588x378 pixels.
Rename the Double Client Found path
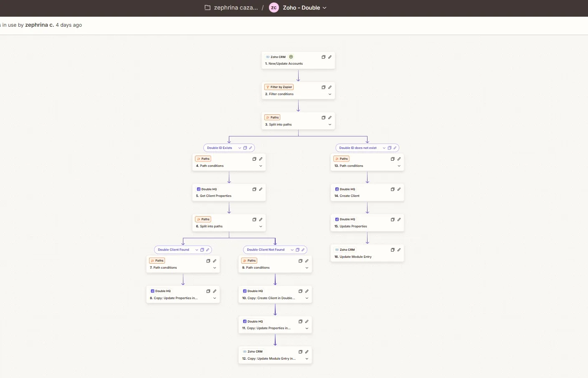(208, 250)
